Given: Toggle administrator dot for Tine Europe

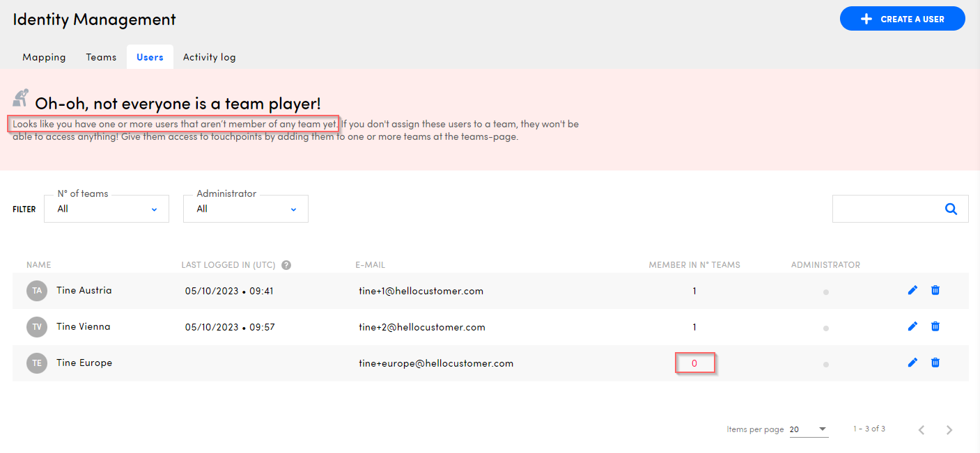Looking at the screenshot, I should pos(825,364).
